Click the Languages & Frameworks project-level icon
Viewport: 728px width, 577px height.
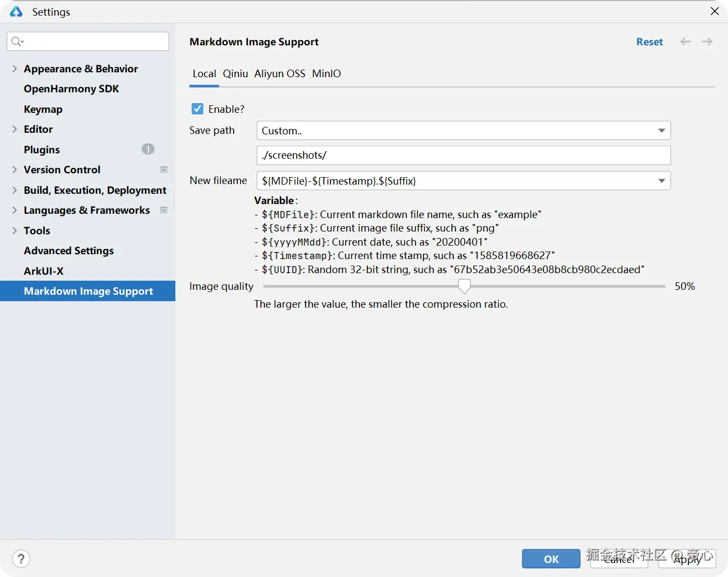tap(164, 210)
